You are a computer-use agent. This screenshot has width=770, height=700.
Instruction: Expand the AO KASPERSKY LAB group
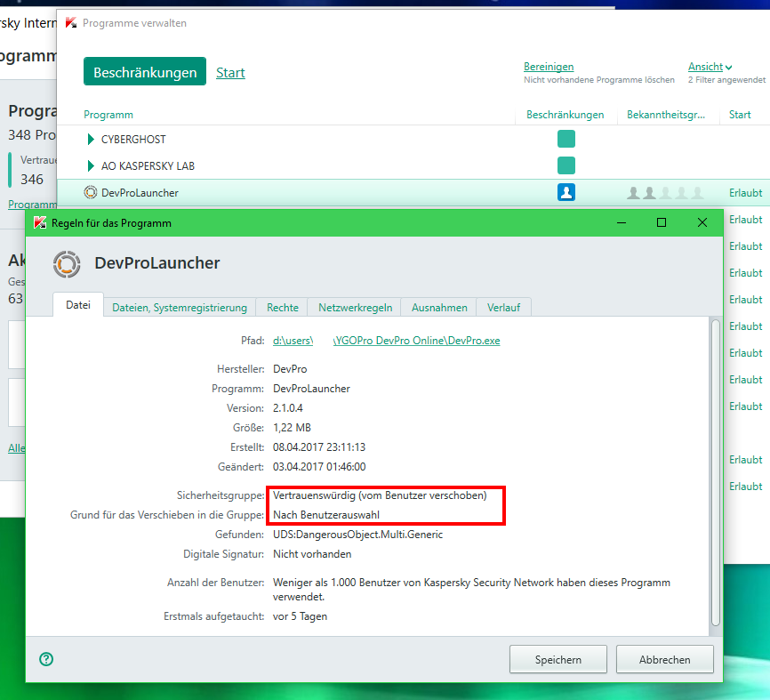[x=91, y=165]
